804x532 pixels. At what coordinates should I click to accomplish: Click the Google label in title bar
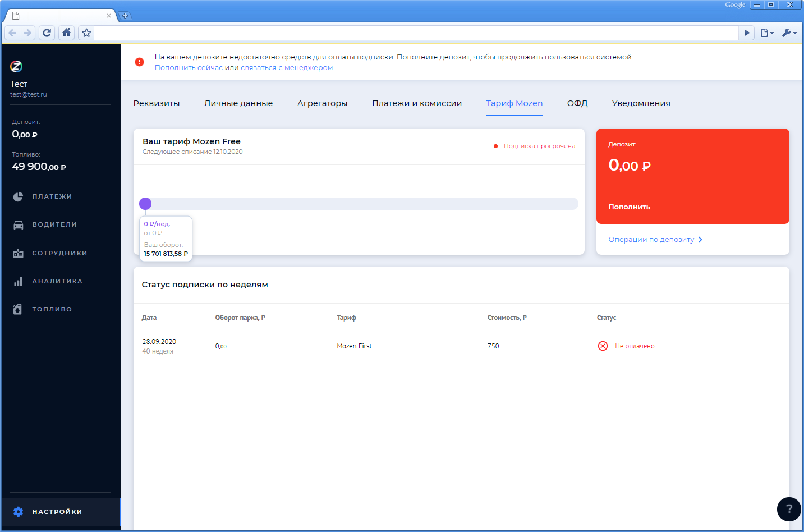tap(735, 4)
